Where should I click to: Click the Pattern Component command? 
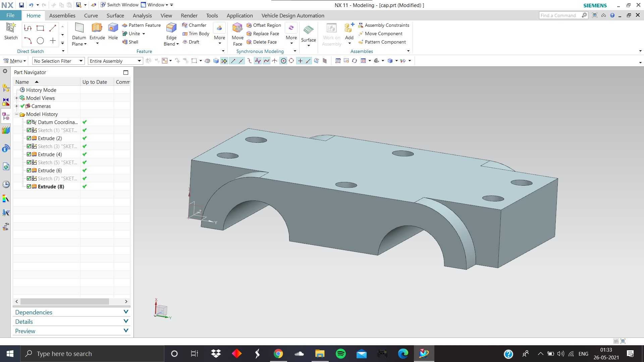tap(382, 42)
